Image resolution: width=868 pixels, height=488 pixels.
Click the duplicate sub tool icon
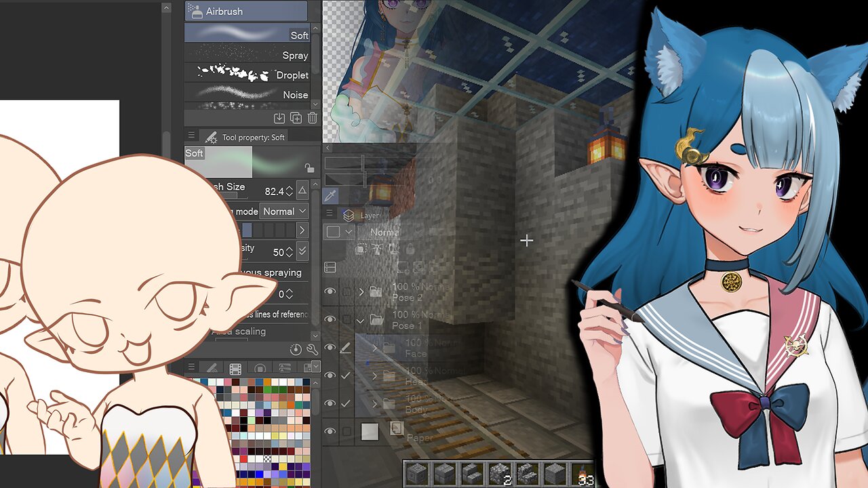point(296,118)
